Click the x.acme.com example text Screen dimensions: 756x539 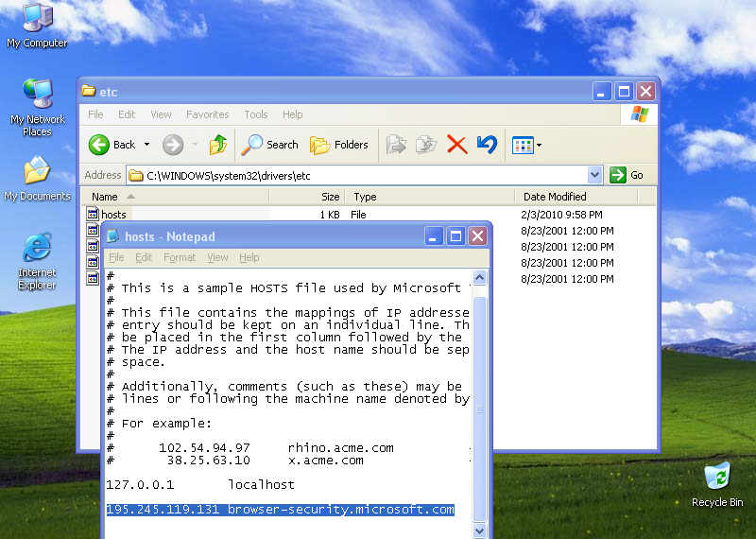326,461
